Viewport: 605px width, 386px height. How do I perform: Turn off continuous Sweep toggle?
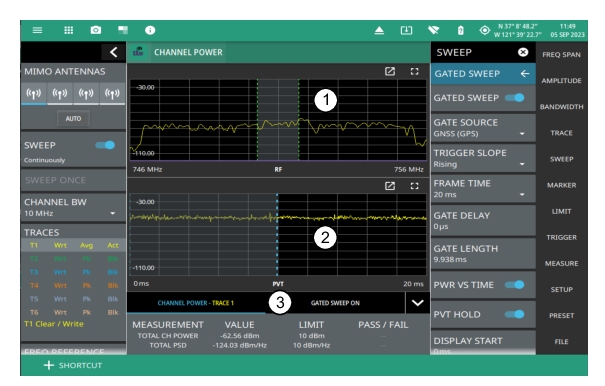105,145
